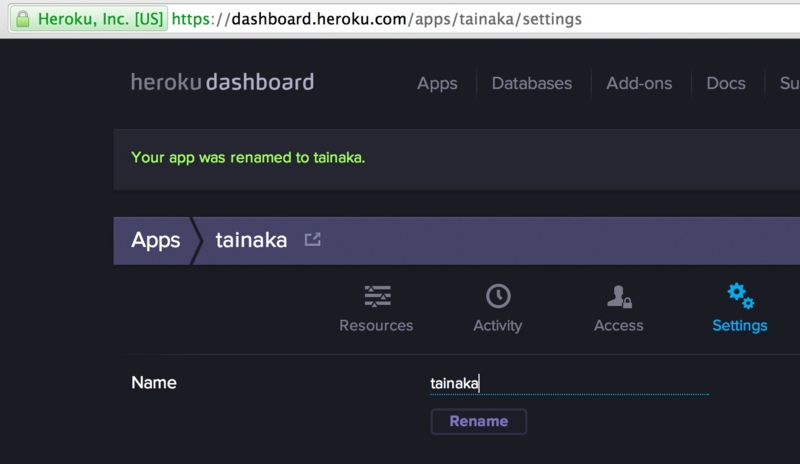Open the Access tab label

pos(618,326)
